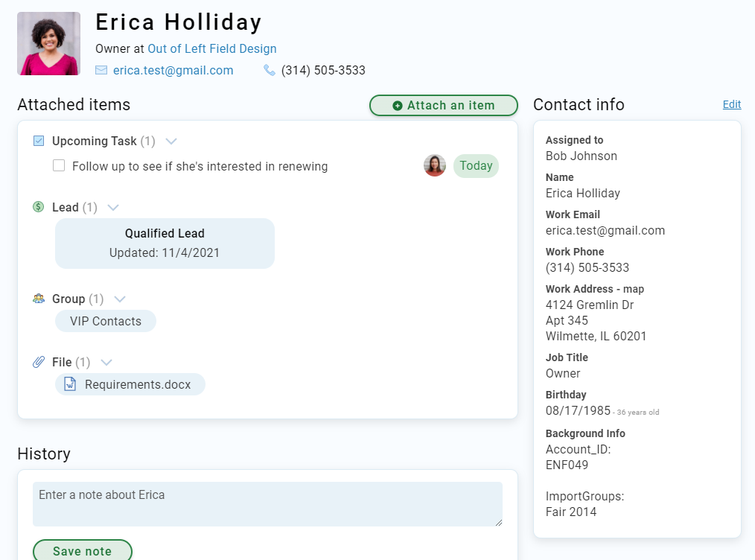Open the Out of Left Field Design link

pos(212,48)
